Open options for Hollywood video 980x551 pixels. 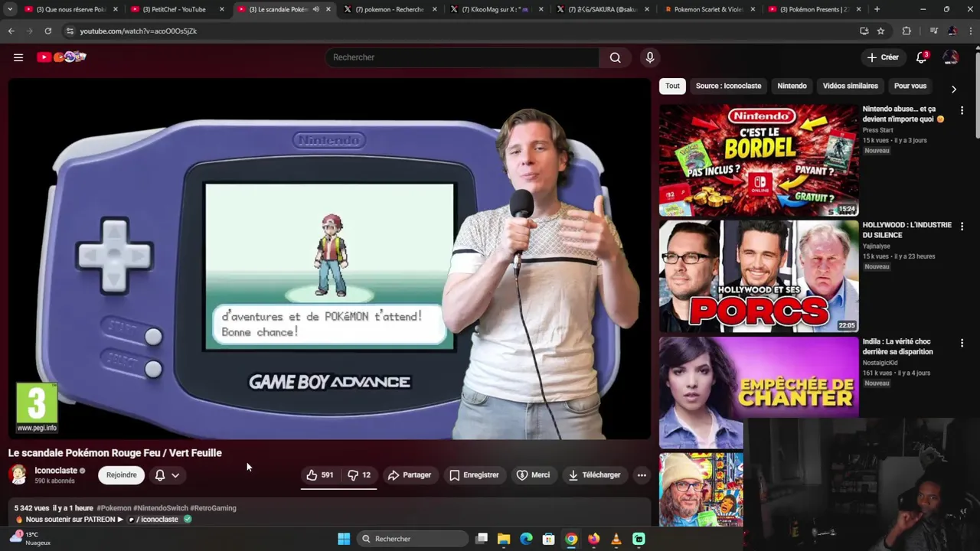962,227
